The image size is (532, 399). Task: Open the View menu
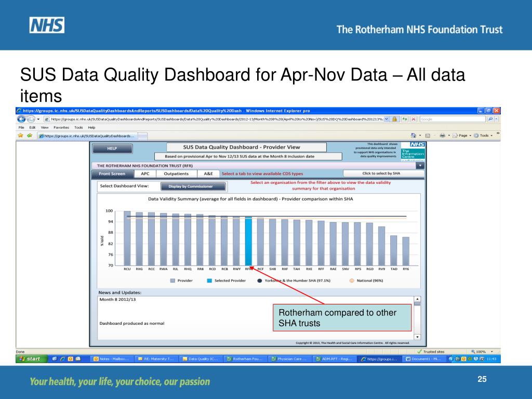click(x=45, y=128)
